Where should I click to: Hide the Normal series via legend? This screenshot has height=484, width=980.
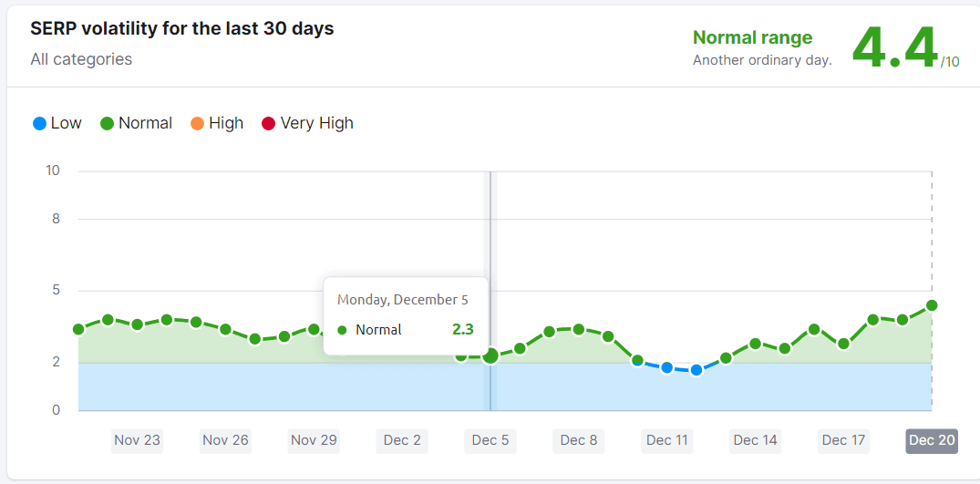pos(136,123)
